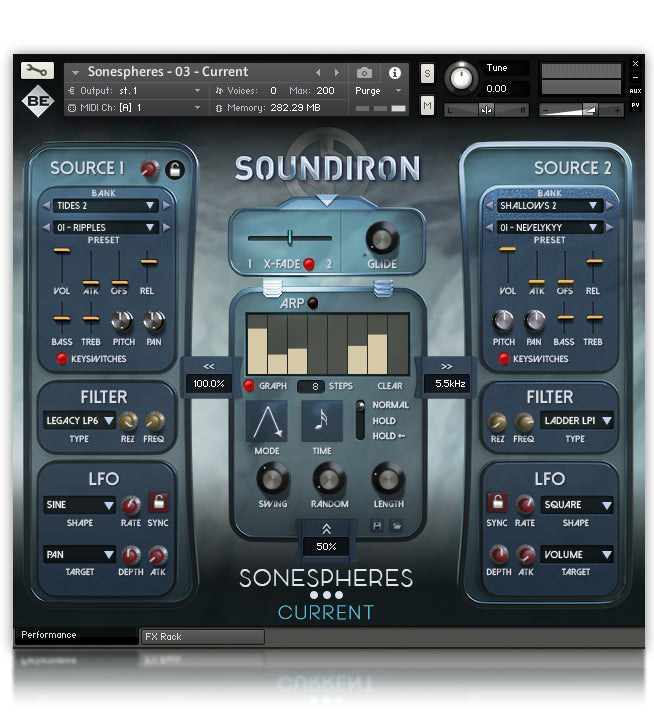This screenshot has width=654, height=720.
Task: Open LADDER LP1 filter type dropdown
Action: coord(576,421)
